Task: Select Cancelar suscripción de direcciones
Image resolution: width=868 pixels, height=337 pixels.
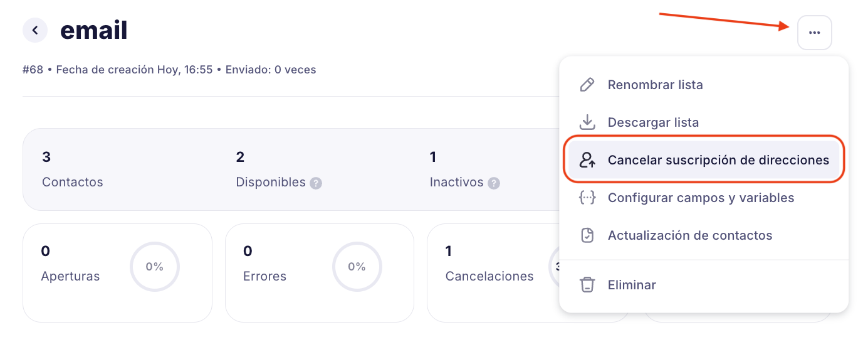Action: [718, 160]
